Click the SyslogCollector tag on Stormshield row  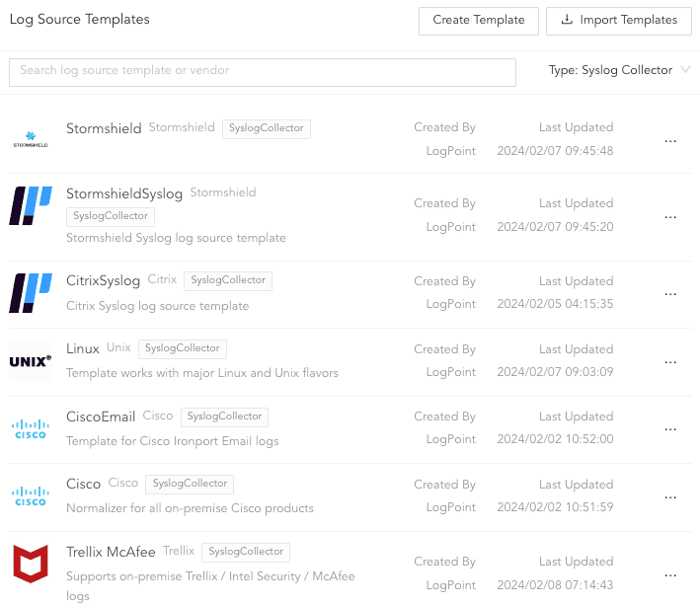tap(266, 128)
